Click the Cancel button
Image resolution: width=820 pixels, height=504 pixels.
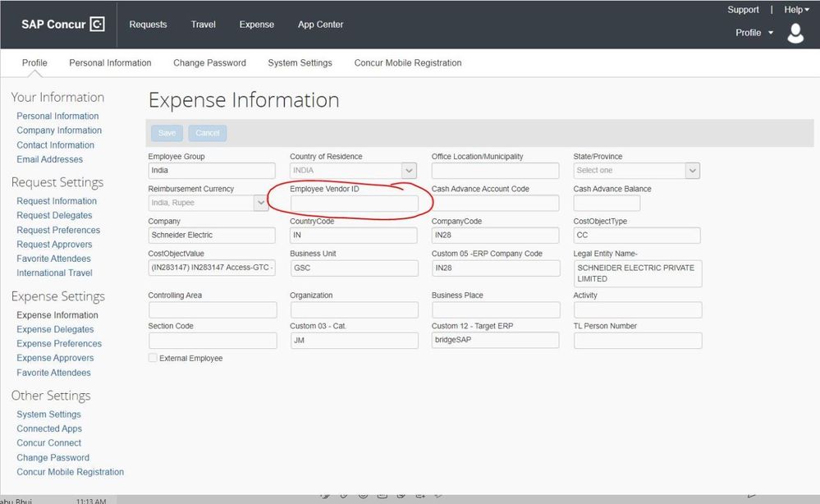coord(208,133)
